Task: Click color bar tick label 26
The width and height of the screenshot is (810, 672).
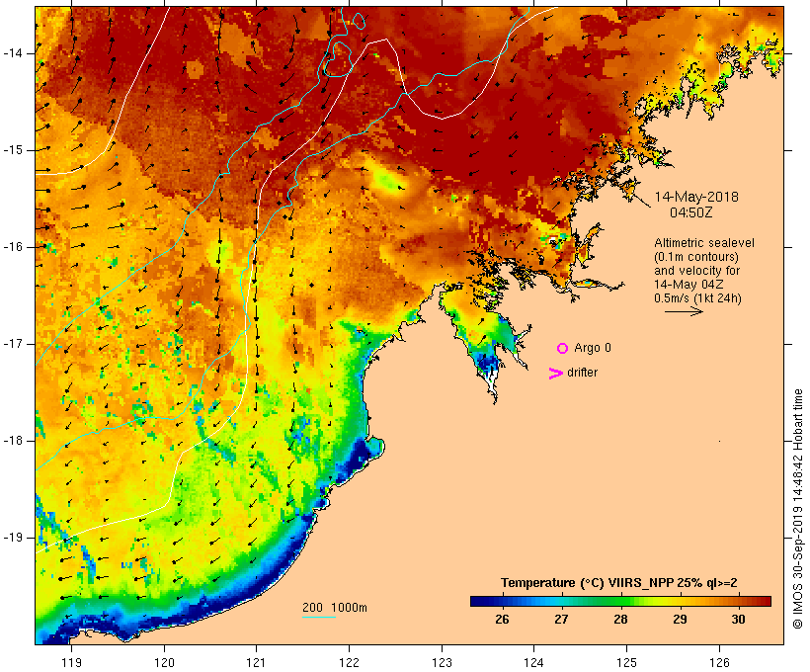Action: [502, 619]
